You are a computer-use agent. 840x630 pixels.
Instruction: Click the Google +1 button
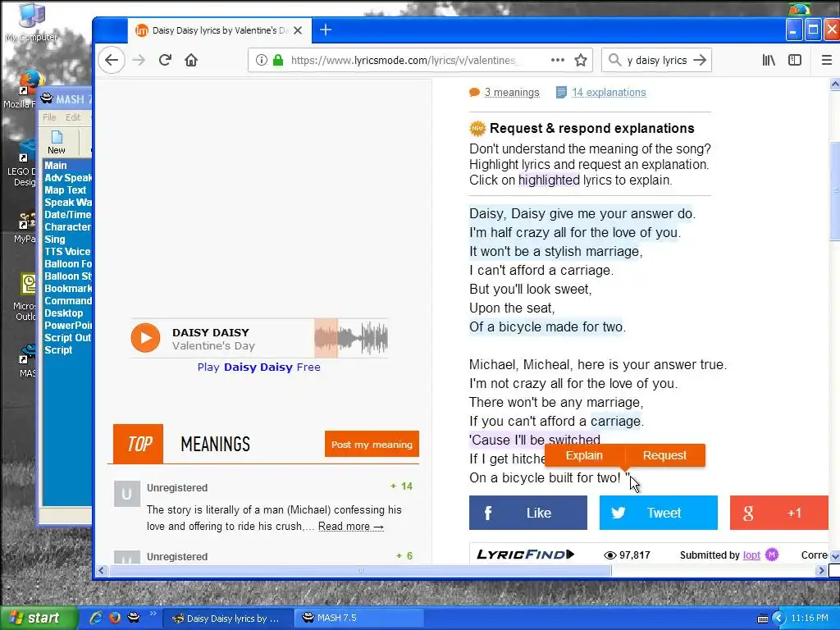click(779, 513)
